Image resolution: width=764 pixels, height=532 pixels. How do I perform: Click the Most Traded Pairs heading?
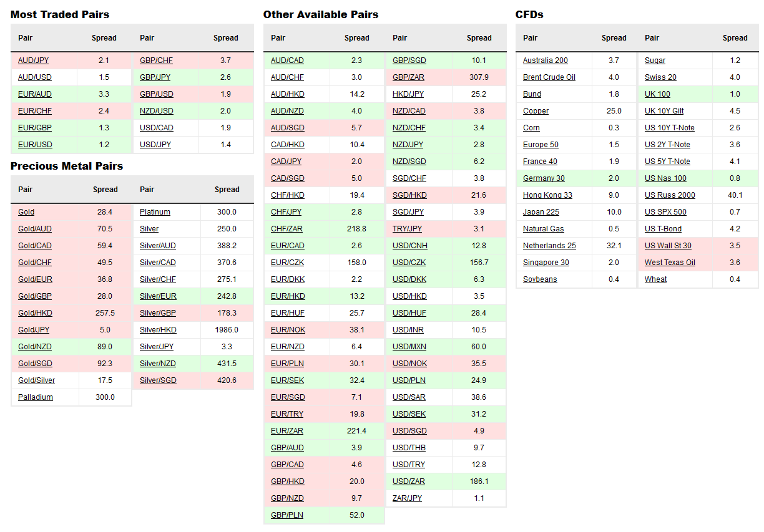(x=60, y=14)
